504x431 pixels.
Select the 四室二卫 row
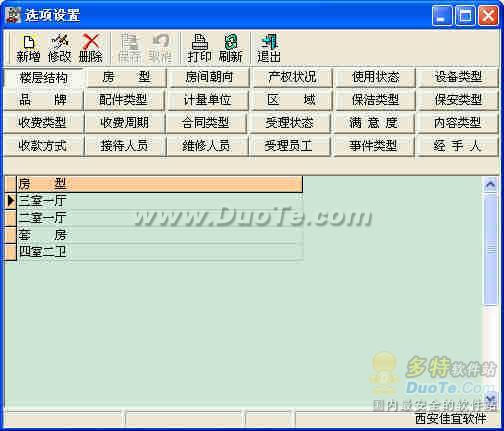[x=160, y=252]
